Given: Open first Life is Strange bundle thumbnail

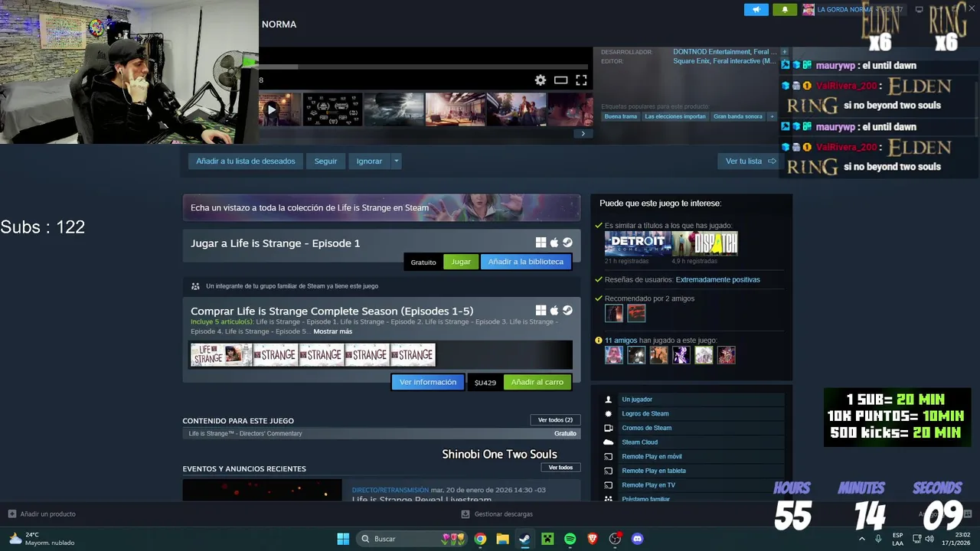Looking at the screenshot, I should 220,355.
